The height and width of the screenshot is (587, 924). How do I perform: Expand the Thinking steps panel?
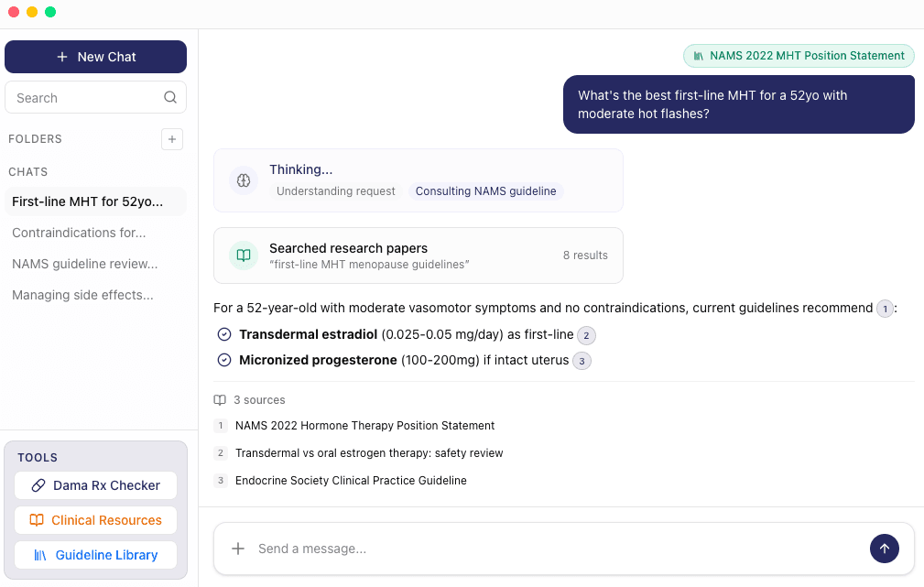click(419, 180)
